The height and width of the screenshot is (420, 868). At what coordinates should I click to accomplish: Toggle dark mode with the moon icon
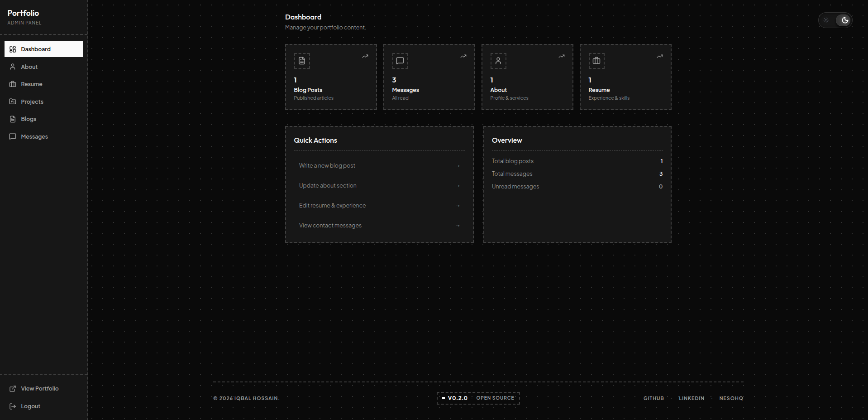point(845,20)
